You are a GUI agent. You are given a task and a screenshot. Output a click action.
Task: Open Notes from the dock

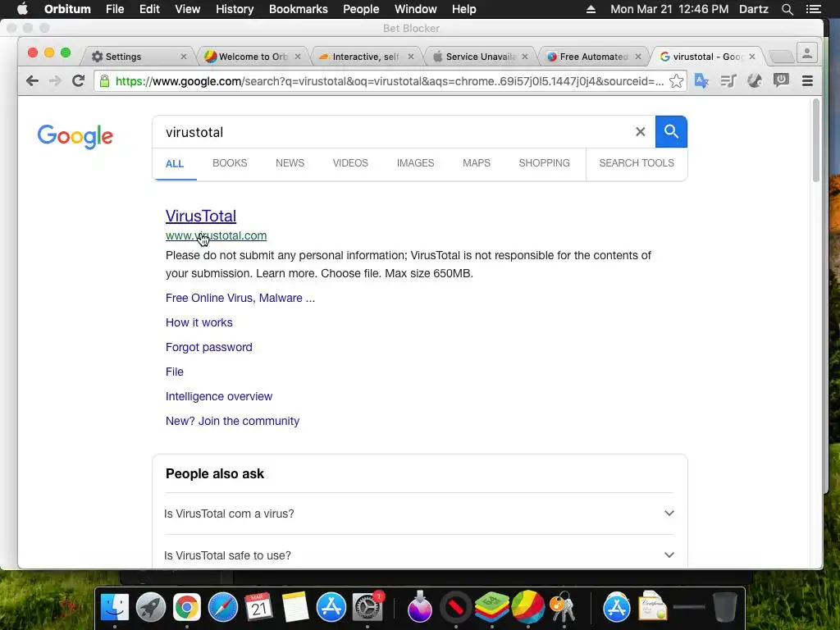click(295, 608)
